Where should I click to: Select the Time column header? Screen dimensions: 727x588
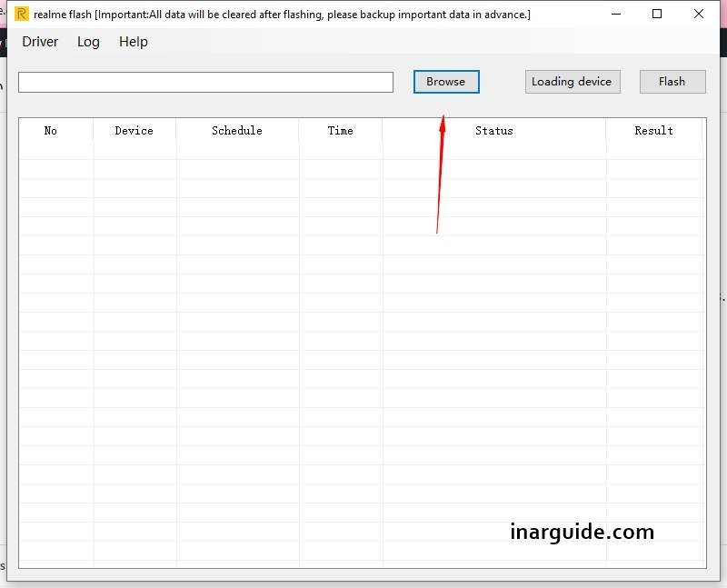click(341, 131)
